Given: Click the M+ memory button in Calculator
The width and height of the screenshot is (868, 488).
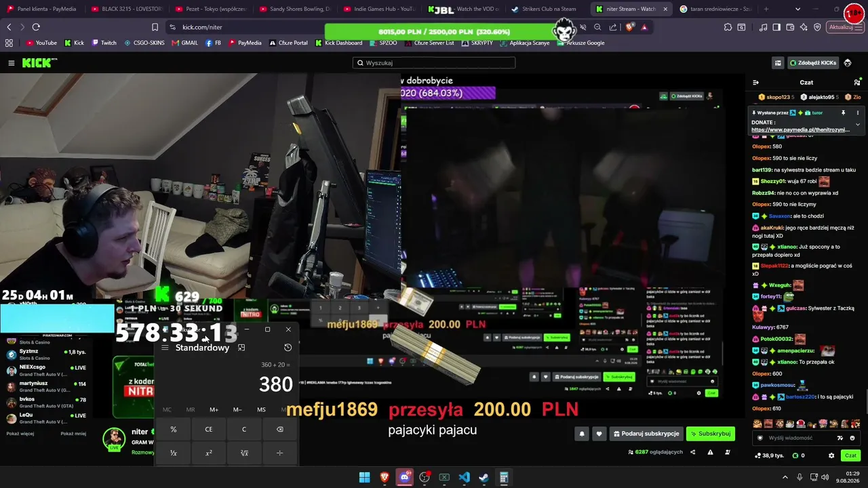Looking at the screenshot, I should pyautogui.click(x=214, y=409).
